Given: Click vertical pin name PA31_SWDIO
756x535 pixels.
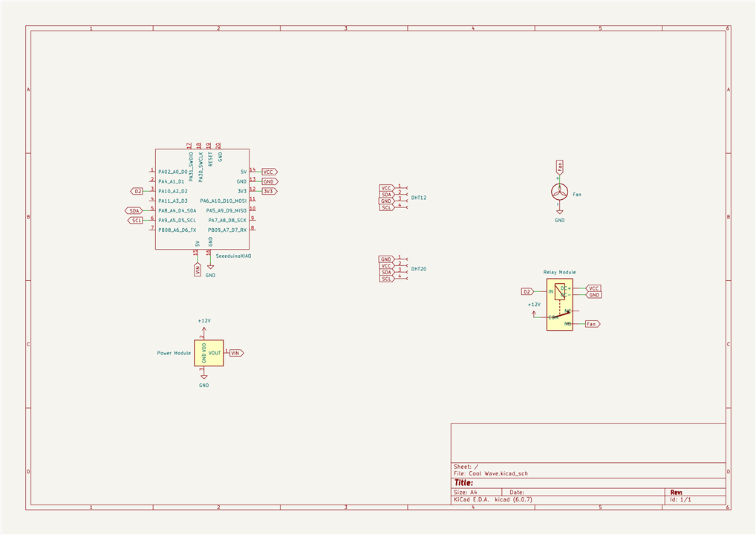Looking at the screenshot, I should (191, 167).
